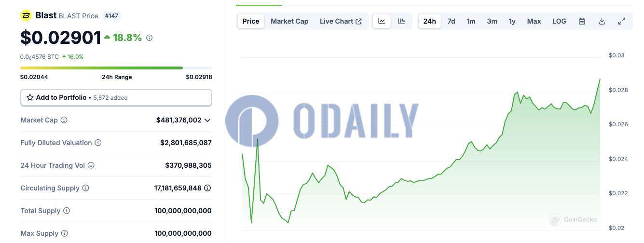Screen dimensions: 644x243
Task: Open the calendar date range picker
Action: pos(582,21)
